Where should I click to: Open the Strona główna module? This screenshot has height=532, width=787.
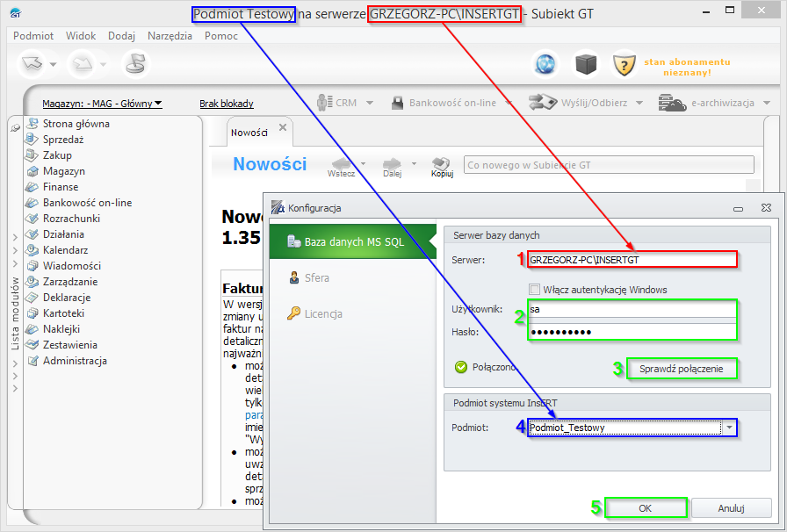coord(76,124)
